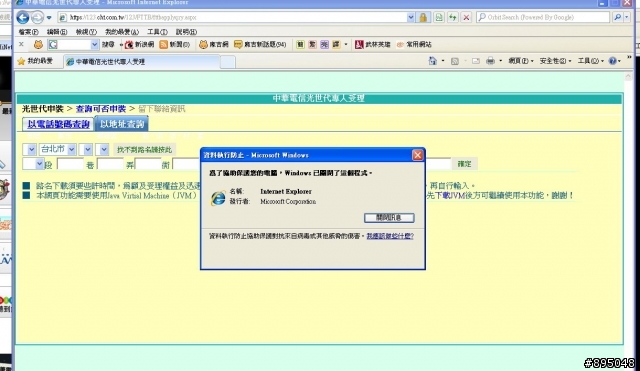The width and height of the screenshot is (640, 371).
Task: Open the 台北市 city dropdown
Action: click(58, 149)
